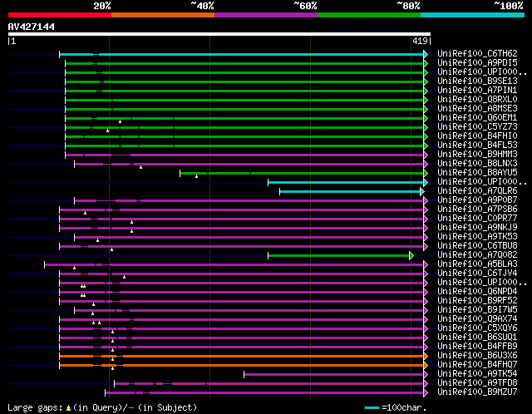Select the UniRef100_A9TK53 label
This screenshot has width=532, height=414.
477,237
